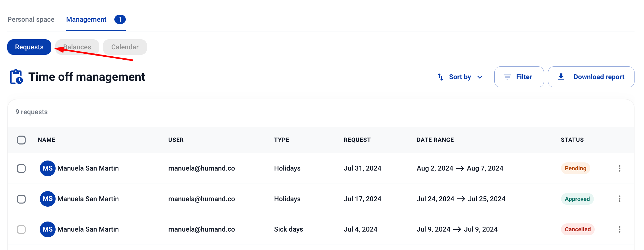Open the three-dot menu for the Approved request

(619, 199)
